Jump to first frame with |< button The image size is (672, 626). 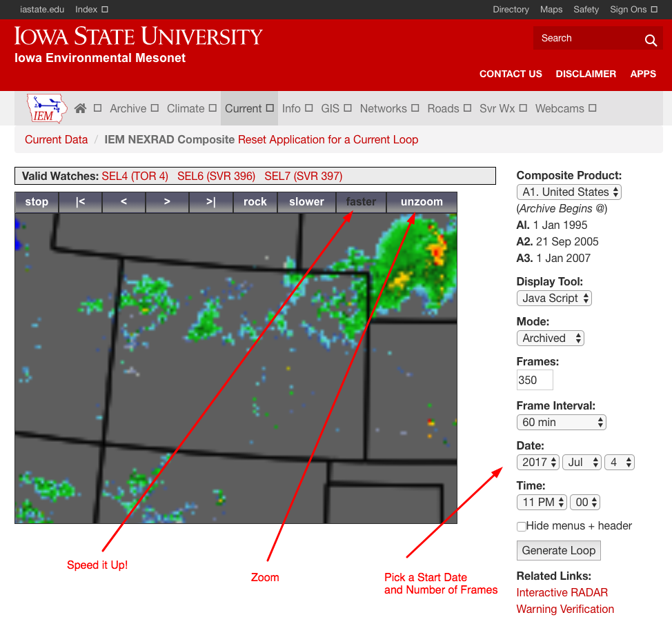[81, 202]
